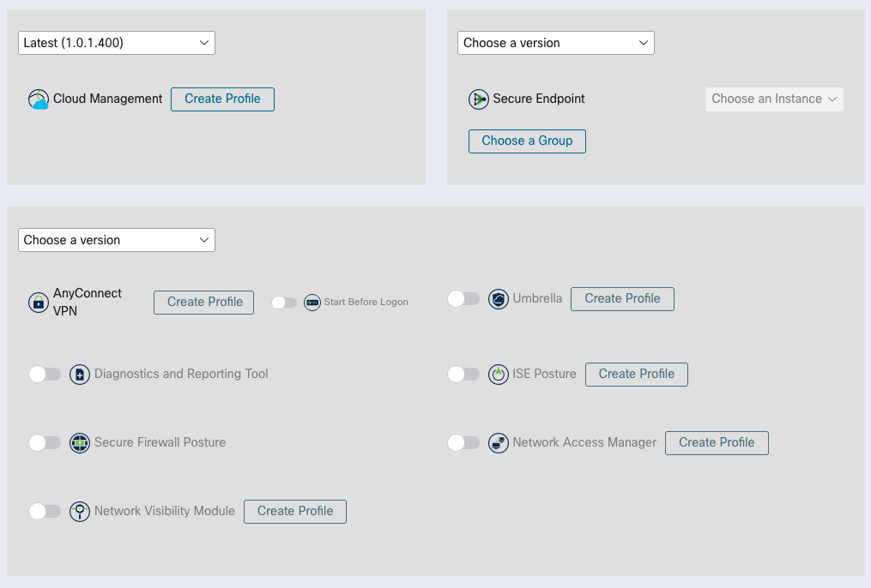Click the Network Visibility Module label
This screenshot has width=871, height=588.
(164, 511)
